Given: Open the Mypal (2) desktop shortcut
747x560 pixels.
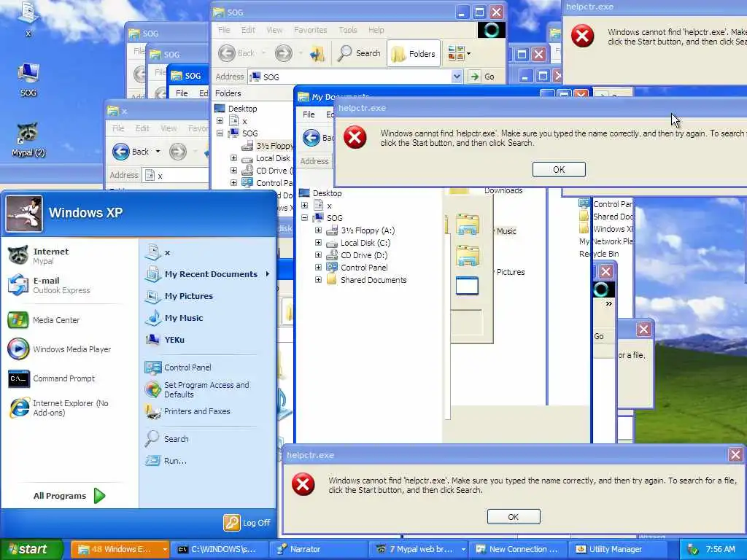Looking at the screenshot, I should point(28,139).
